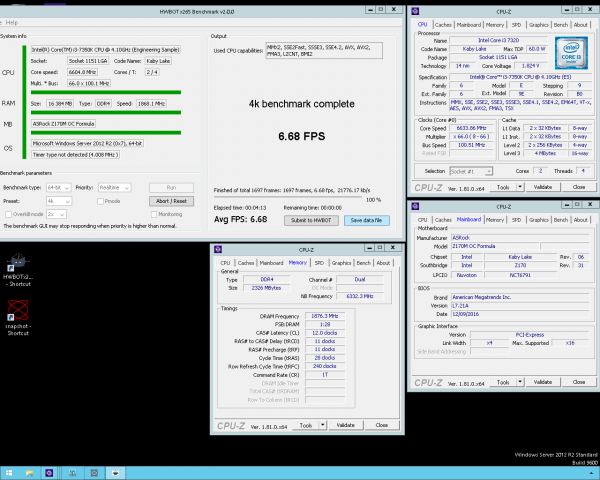Screen dimensions: 600x480
Task: Click the green CPU status bar
Action: click(x=106, y=92)
